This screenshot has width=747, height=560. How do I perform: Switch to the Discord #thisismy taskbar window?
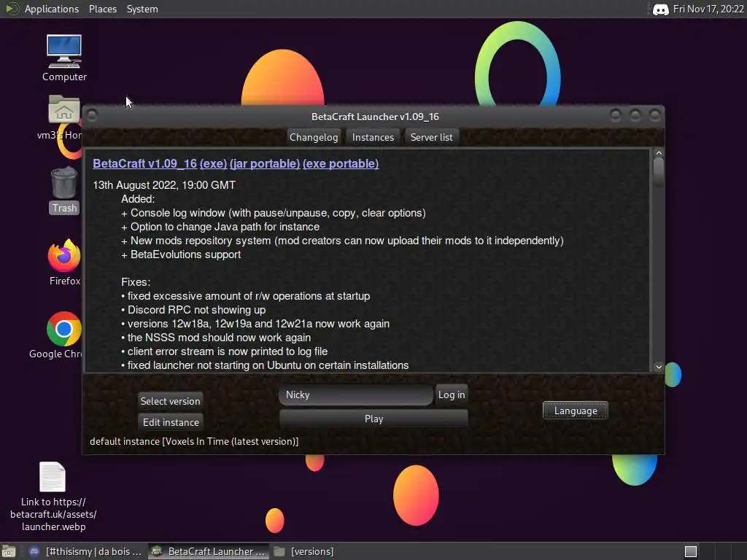tap(86, 551)
